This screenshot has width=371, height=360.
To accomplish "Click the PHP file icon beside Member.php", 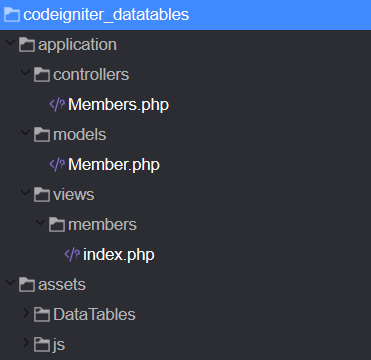I will (57, 165).
